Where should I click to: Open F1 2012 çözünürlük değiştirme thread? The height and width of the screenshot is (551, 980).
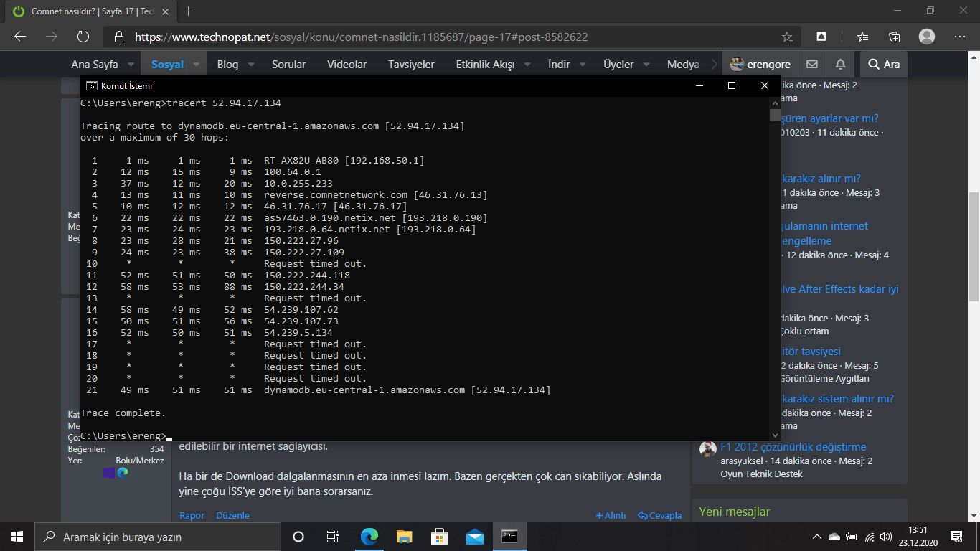point(793,447)
